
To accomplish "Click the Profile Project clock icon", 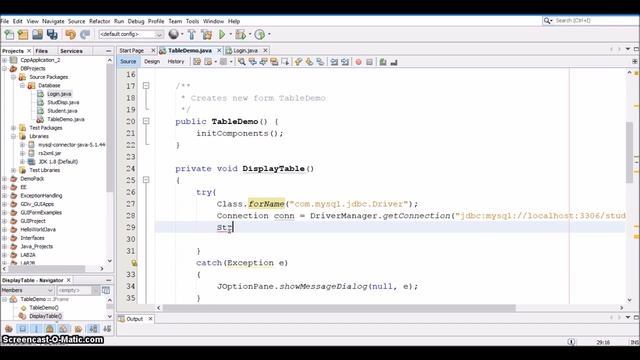I will point(260,35).
